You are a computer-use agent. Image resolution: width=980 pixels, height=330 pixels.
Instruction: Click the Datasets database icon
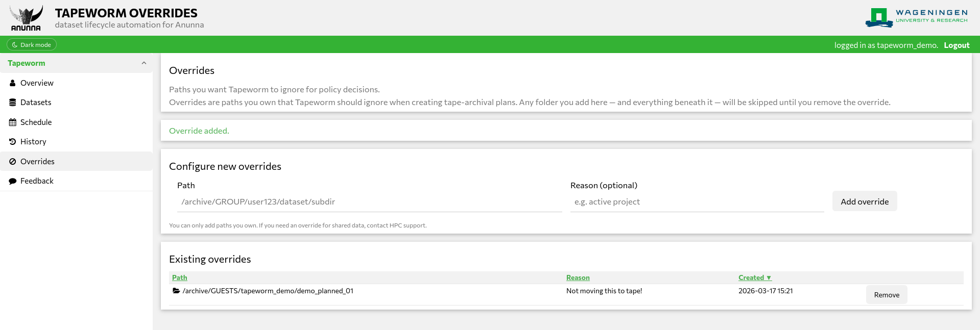tap(13, 103)
